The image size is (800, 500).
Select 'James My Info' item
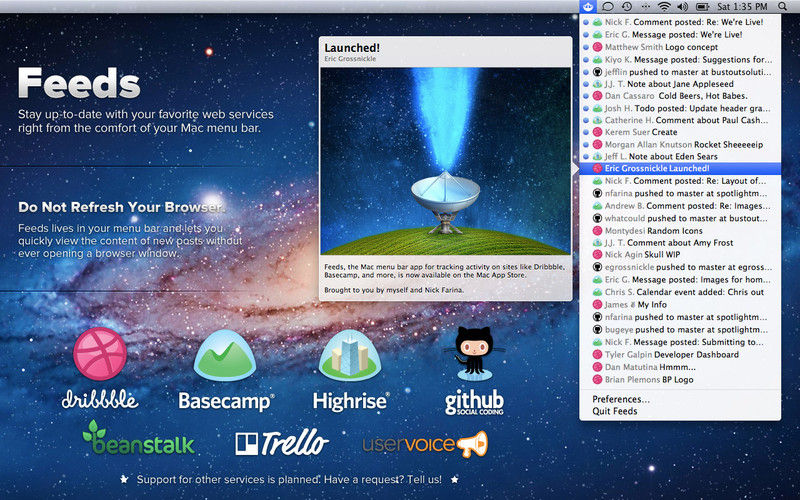[x=680, y=305]
